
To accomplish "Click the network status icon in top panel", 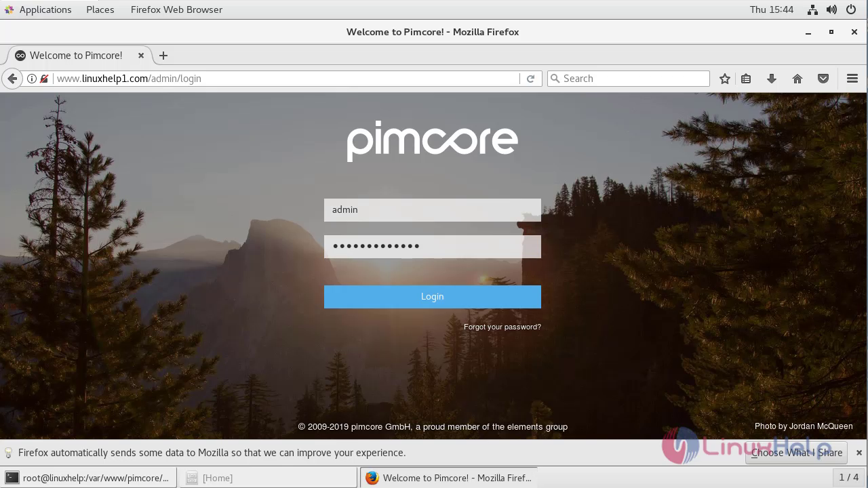I will tap(812, 9).
